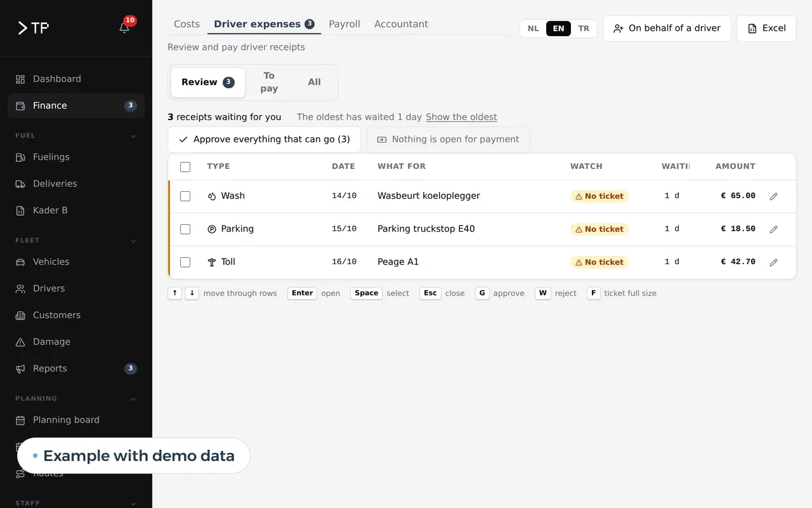This screenshot has height=508, width=812.
Task: Switch language to EN
Action: 558,29
